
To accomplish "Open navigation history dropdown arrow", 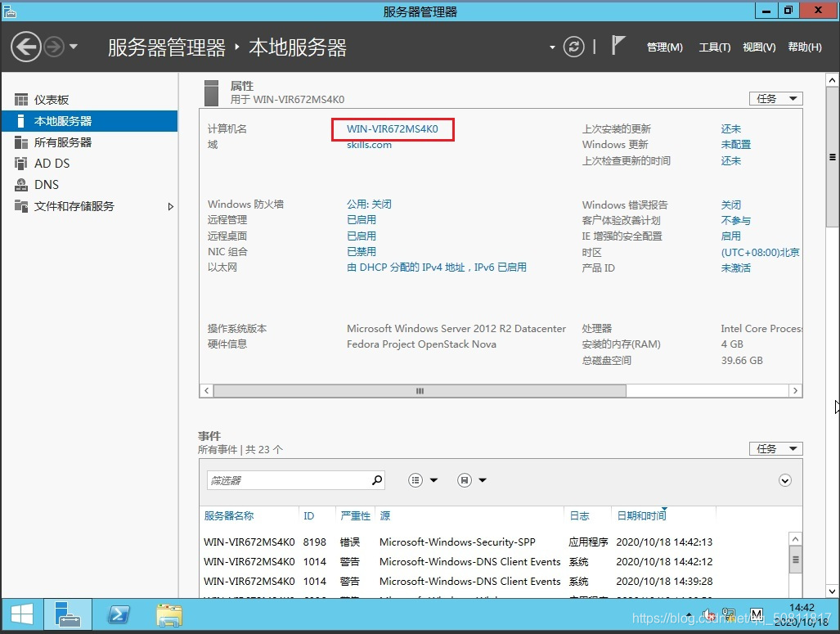I will tap(74, 47).
